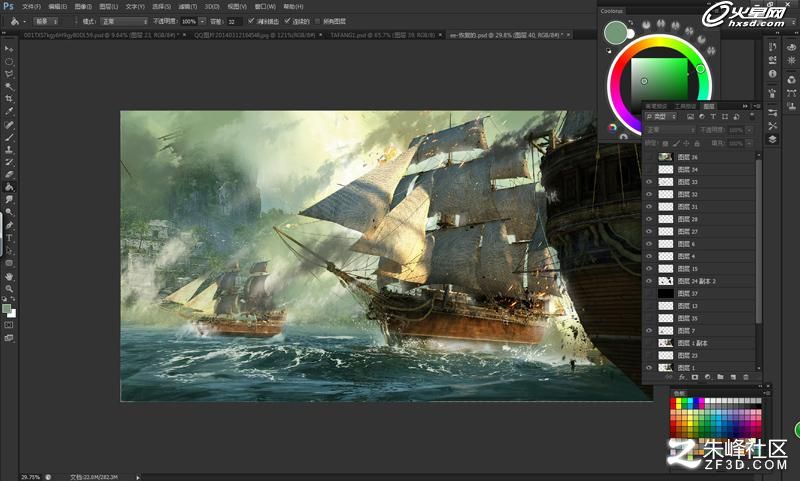This screenshot has width=800, height=481.
Task: Hide layer 图层 31
Action: (x=648, y=207)
